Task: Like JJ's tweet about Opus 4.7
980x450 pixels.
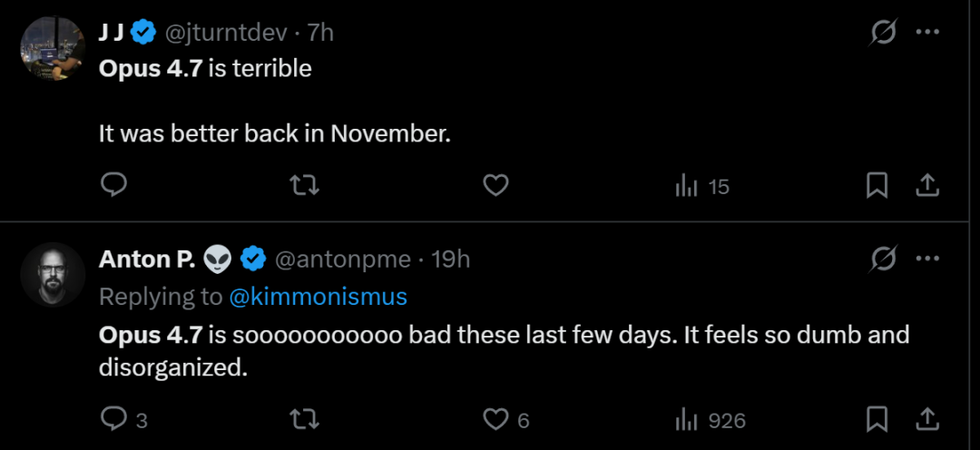Action: pyautogui.click(x=495, y=186)
